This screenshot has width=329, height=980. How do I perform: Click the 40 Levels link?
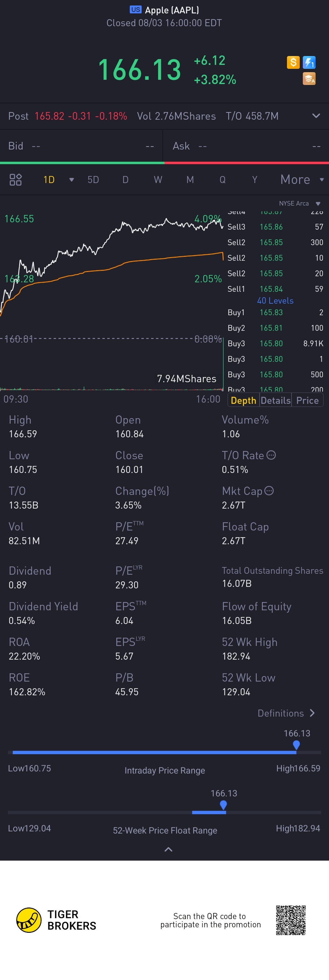[x=275, y=301]
